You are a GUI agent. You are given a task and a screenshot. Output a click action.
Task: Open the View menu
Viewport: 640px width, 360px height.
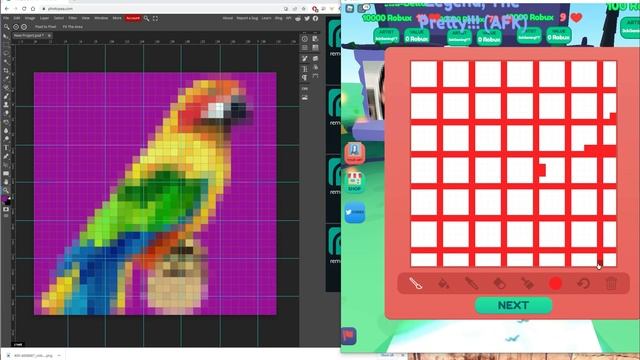85,18
